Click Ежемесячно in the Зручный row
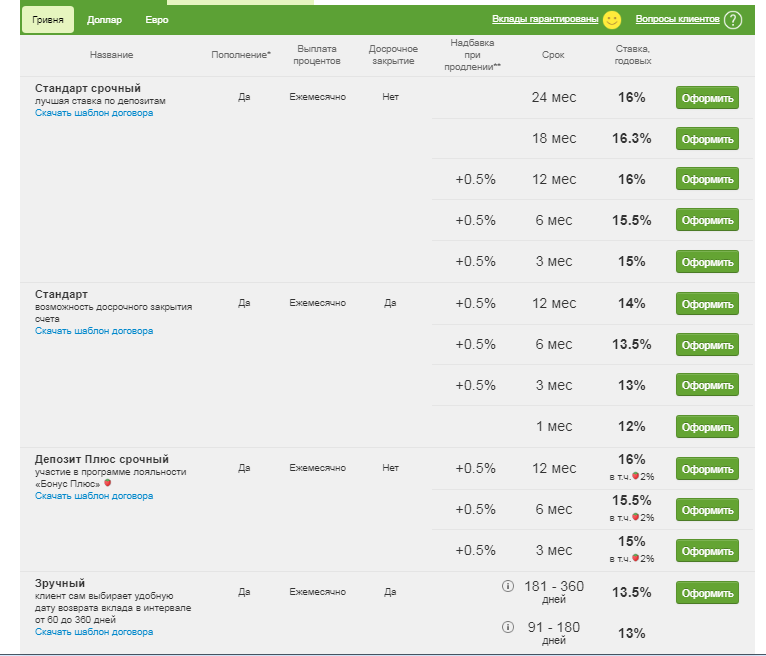The height and width of the screenshot is (656, 766). coord(318,592)
